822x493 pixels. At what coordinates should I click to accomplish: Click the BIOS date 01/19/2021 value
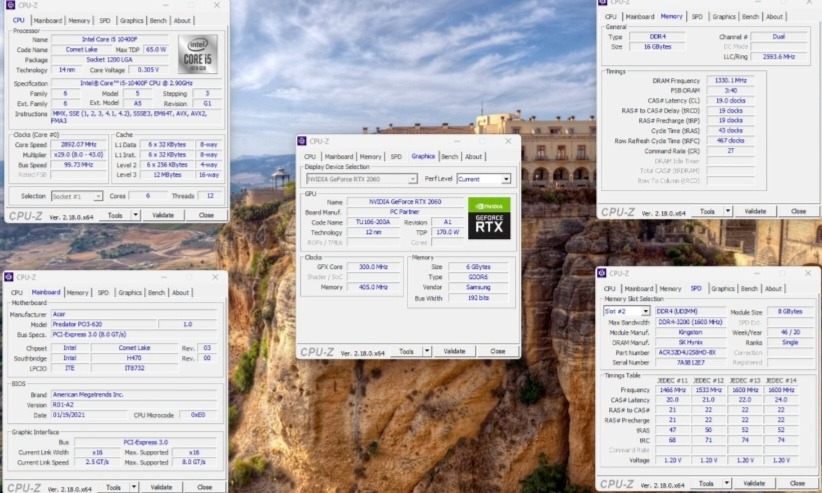click(89, 415)
